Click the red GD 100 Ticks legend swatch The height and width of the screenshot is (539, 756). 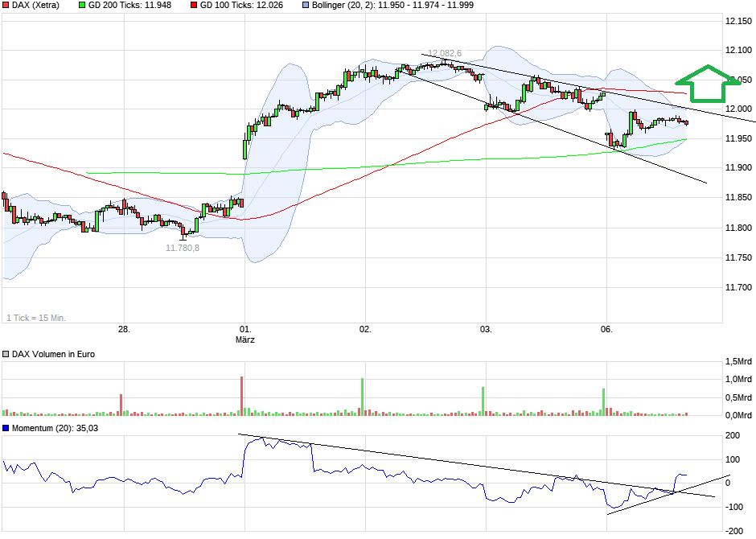(194, 6)
